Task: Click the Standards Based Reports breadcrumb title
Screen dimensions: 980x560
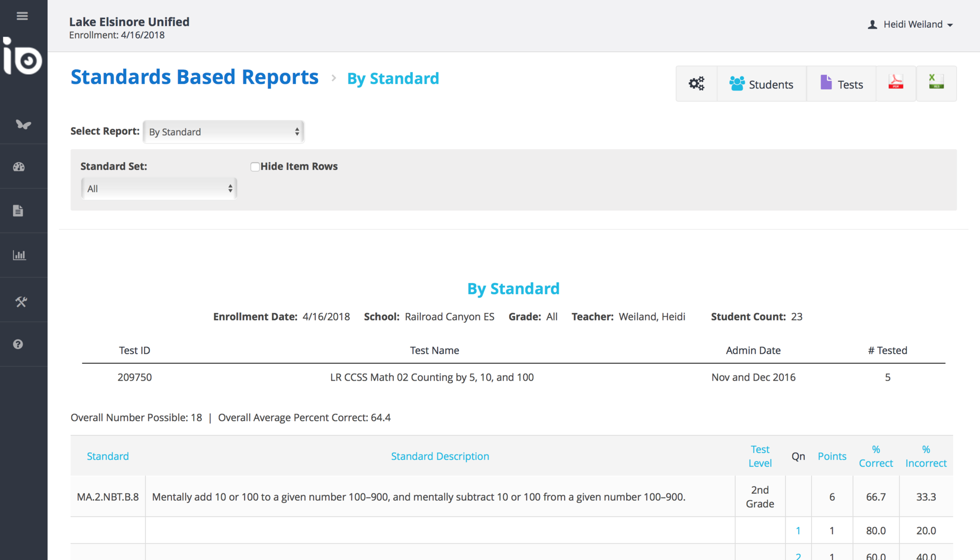Action: 194,77
